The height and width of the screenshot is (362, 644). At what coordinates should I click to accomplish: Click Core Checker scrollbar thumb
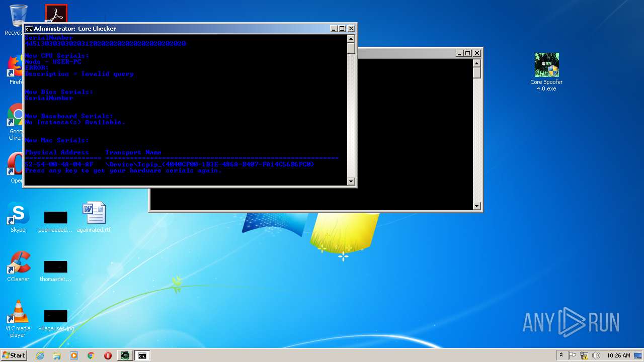coord(351,48)
